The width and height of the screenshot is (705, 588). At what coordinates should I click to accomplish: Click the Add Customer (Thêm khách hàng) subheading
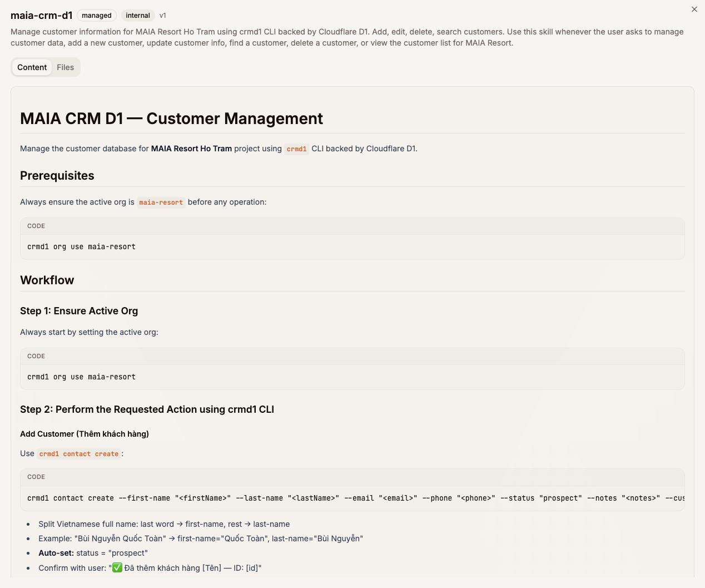pos(85,434)
